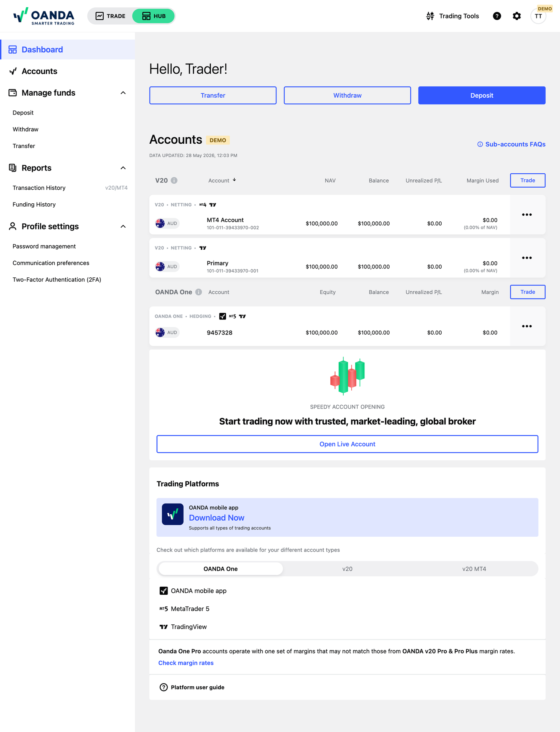Sort by the Account column arrow
Image resolution: width=560 pixels, height=732 pixels.
coord(234,180)
